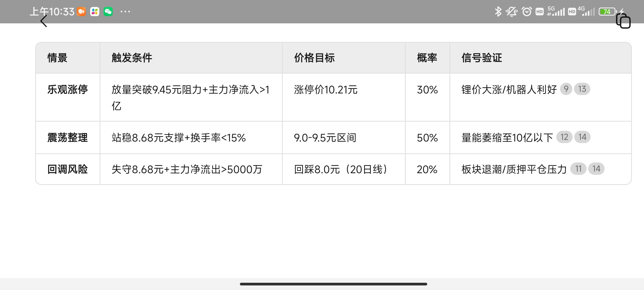The image size is (644, 290).
Task: Open citation 9 in 乐观涨停 row
Action: (566, 89)
